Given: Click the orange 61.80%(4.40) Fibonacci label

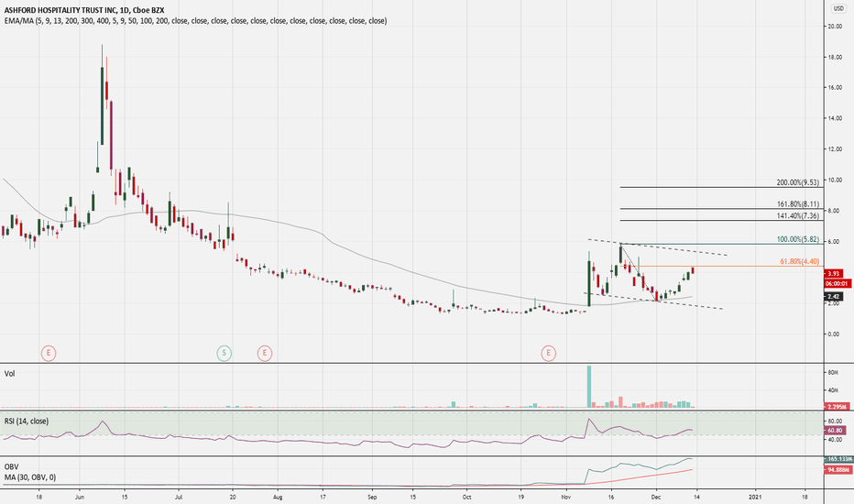Looking at the screenshot, I should pos(799,261).
